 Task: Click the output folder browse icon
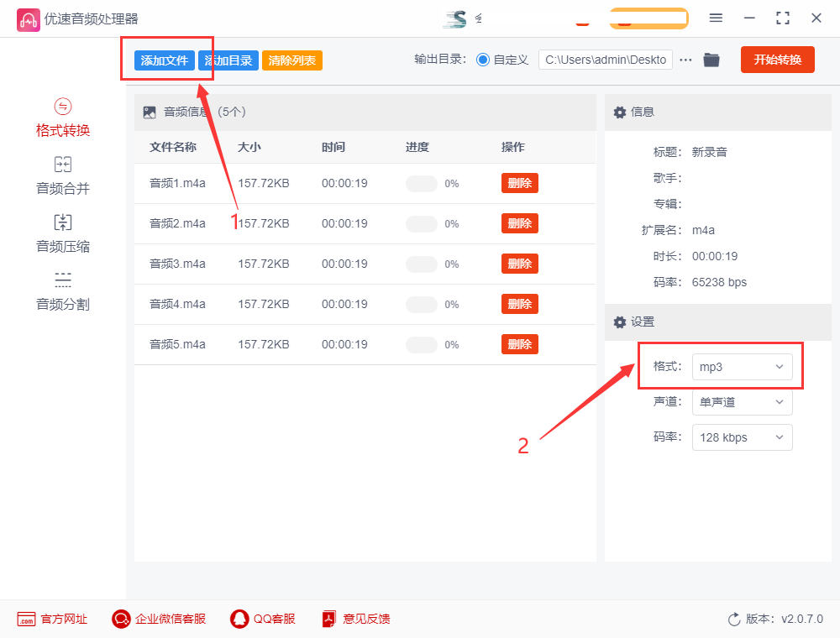711,60
